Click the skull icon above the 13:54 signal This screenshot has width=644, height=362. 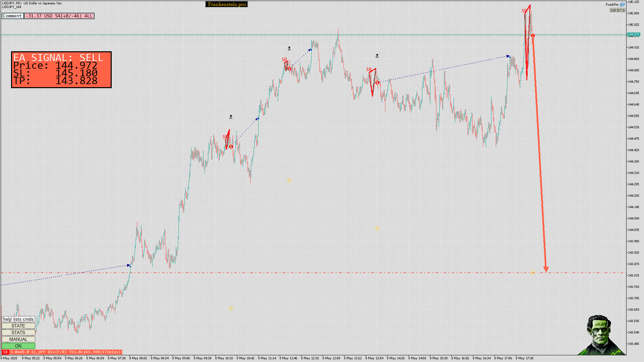(x=377, y=56)
